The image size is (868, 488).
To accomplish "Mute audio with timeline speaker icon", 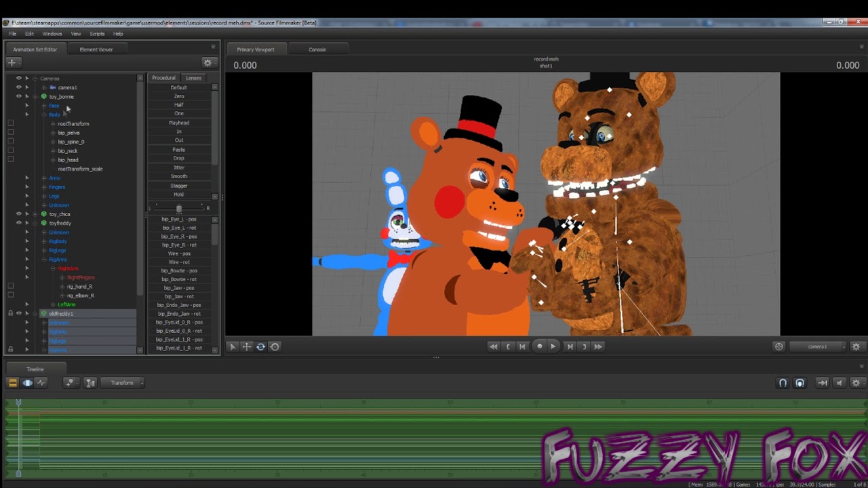I will (839, 383).
